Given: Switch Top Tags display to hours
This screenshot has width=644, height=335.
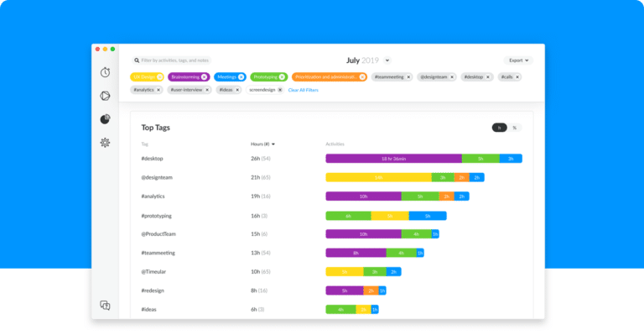Looking at the screenshot, I should 500,128.
